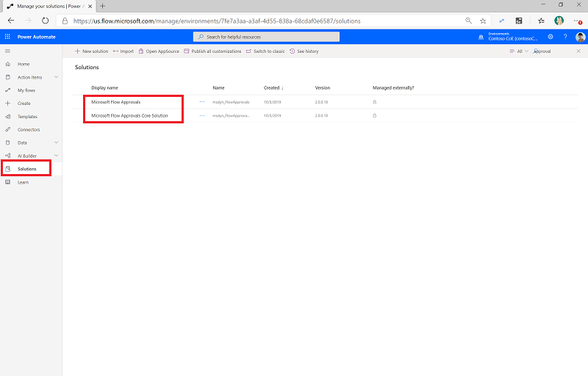Viewport: 588px width, 376px height.
Task: Sort by Display name column
Action: tap(104, 87)
